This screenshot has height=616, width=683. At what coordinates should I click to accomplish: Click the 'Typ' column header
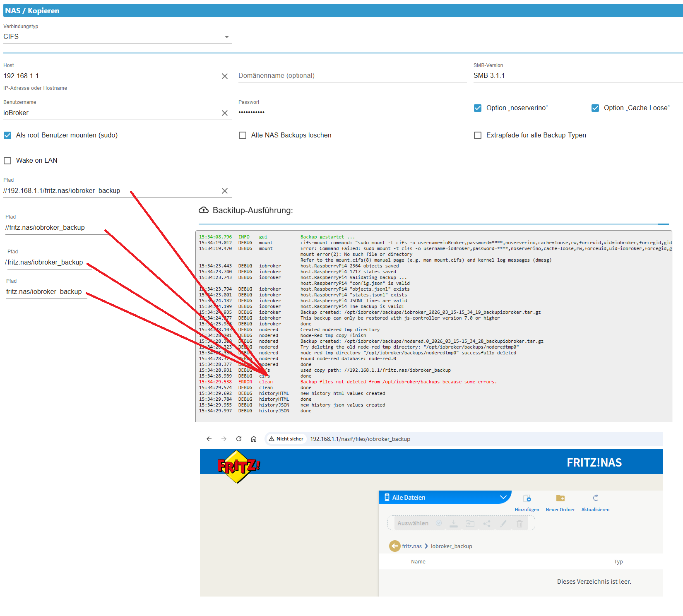coord(618,562)
